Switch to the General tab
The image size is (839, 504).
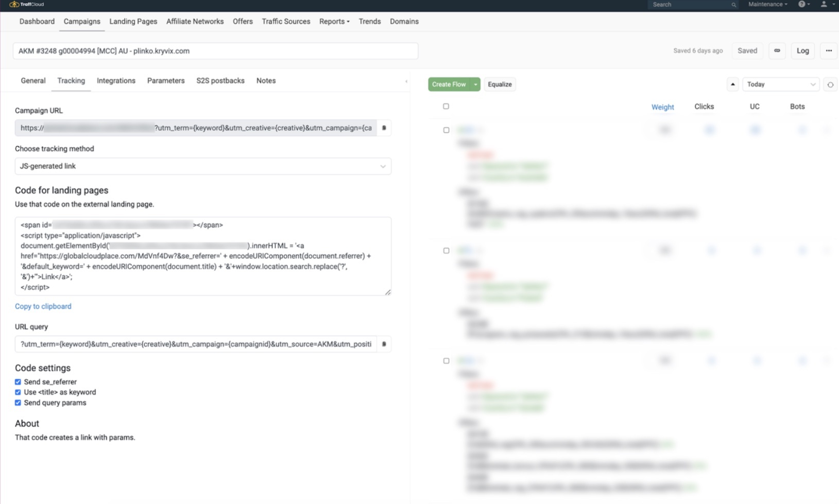point(33,81)
